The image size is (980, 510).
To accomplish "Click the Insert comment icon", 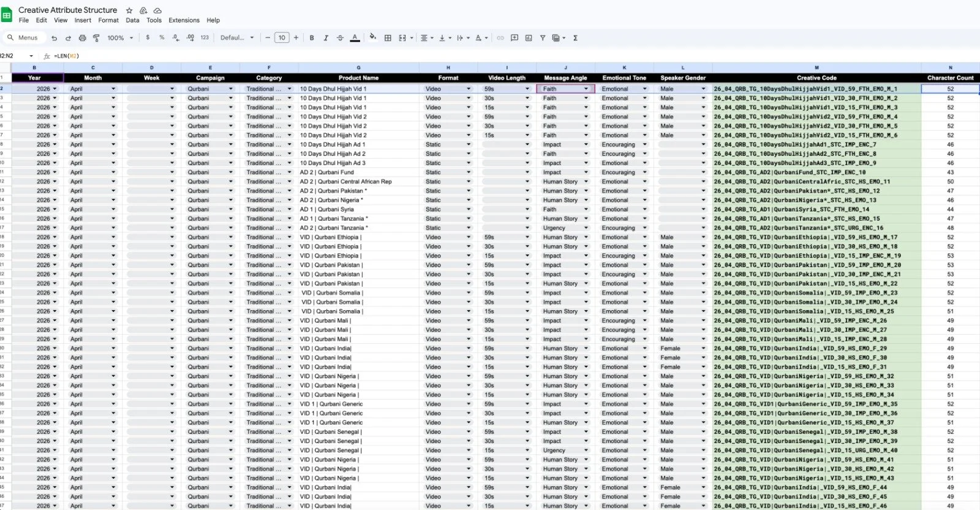I will [514, 38].
